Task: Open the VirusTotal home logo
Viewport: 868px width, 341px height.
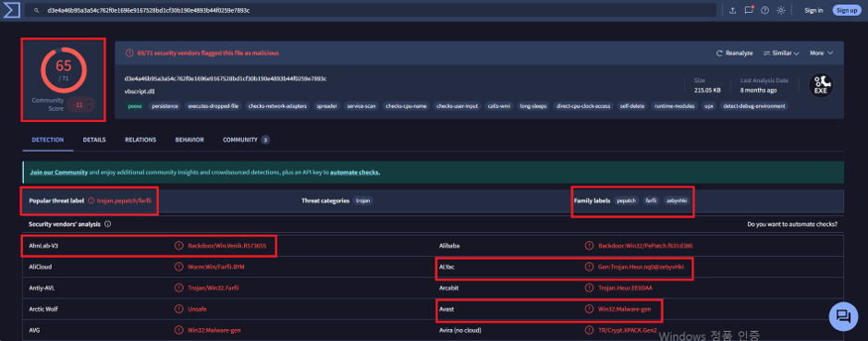Action: click(x=12, y=10)
